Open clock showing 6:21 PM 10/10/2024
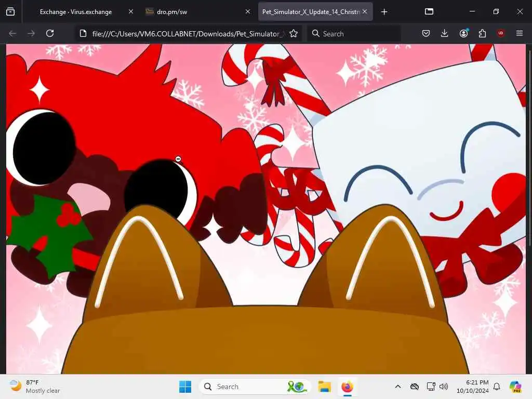The width and height of the screenshot is (532, 399). (473, 387)
